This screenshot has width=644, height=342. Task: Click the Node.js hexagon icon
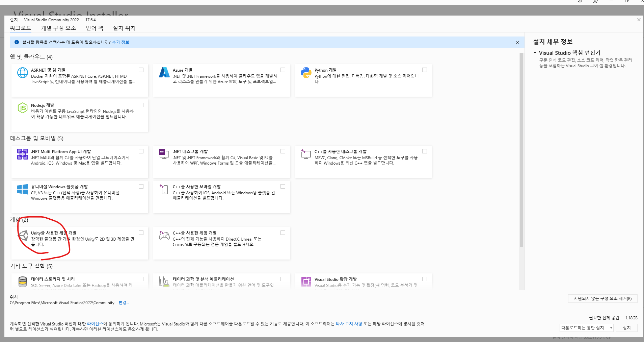pyautogui.click(x=23, y=108)
